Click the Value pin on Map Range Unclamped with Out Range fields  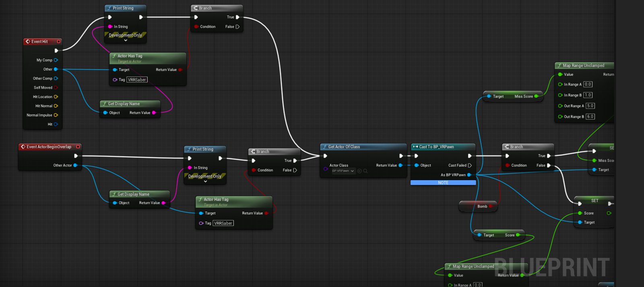tap(560, 74)
